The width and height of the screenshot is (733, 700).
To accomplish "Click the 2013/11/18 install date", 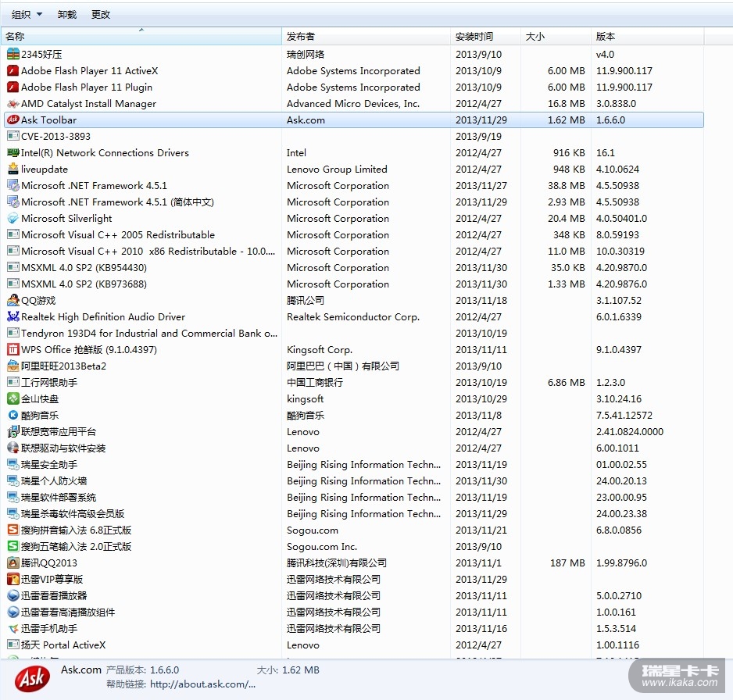I will coord(481,301).
